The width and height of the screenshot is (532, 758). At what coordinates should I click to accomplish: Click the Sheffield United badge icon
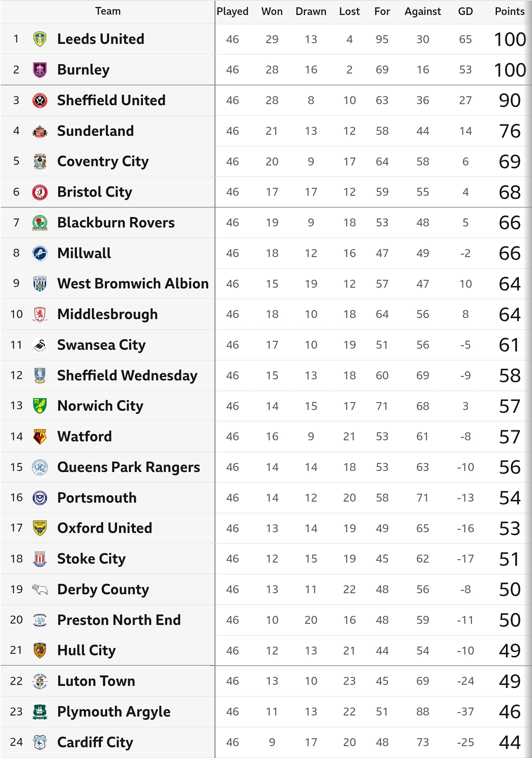pyautogui.click(x=40, y=100)
